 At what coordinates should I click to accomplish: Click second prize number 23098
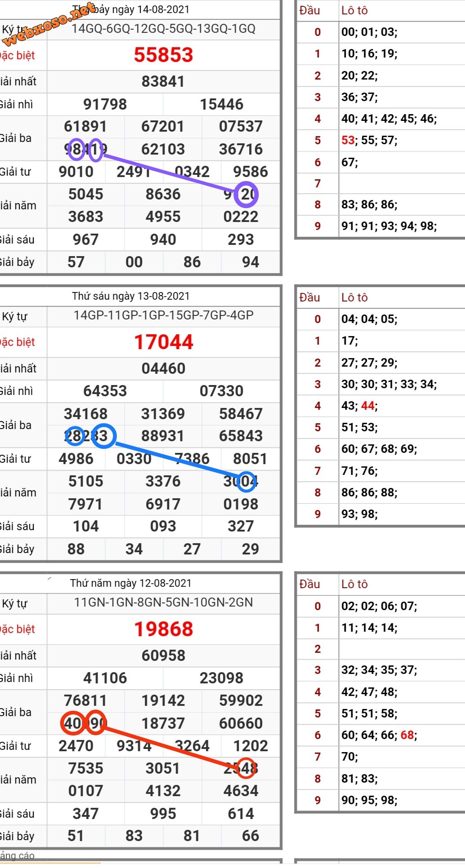222,678
